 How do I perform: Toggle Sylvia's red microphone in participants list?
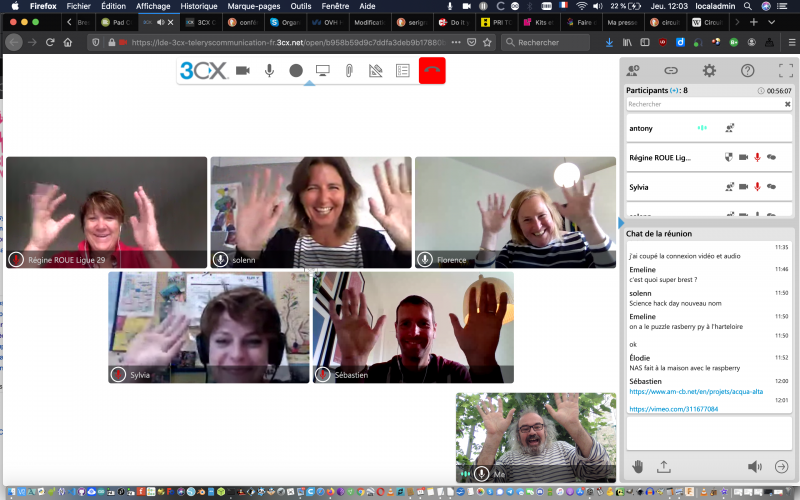(x=757, y=186)
